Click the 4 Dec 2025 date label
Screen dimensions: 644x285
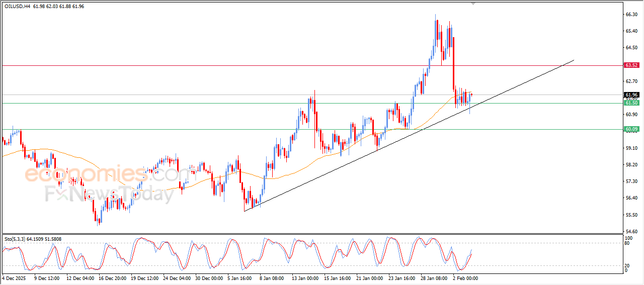[15, 277]
